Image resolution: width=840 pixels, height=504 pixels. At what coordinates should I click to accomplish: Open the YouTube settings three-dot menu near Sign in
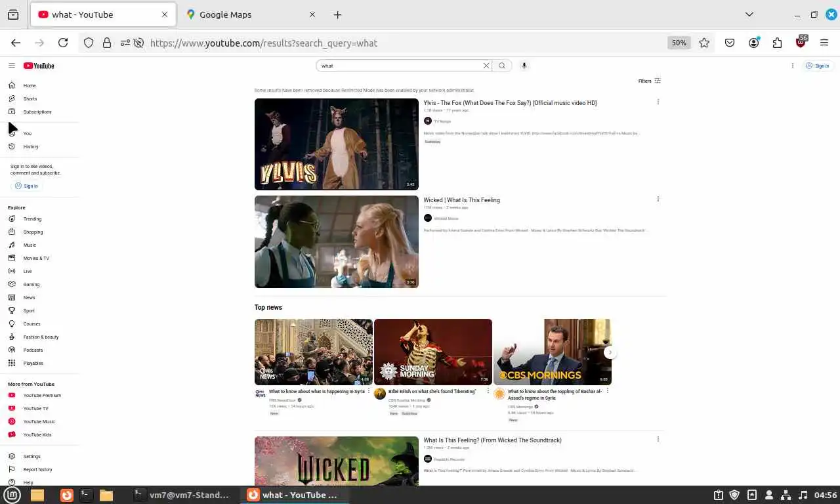coord(793,66)
